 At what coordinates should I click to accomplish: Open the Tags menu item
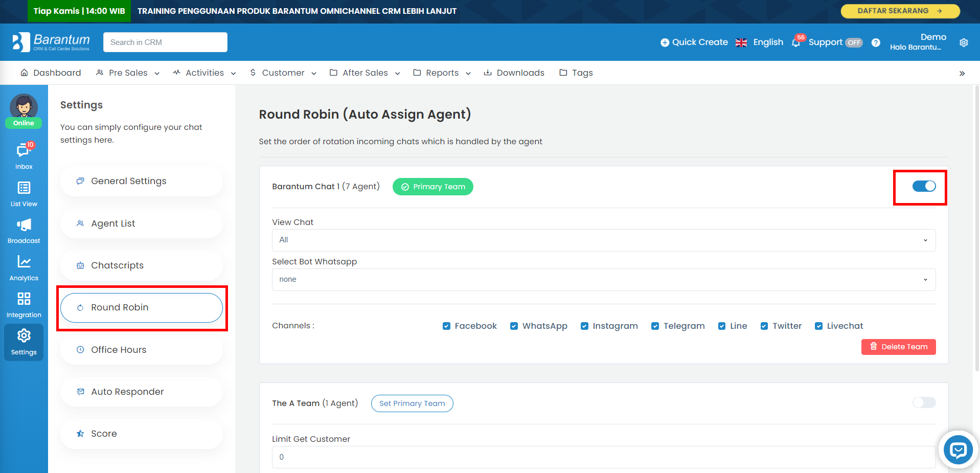pyautogui.click(x=576, y=73)
